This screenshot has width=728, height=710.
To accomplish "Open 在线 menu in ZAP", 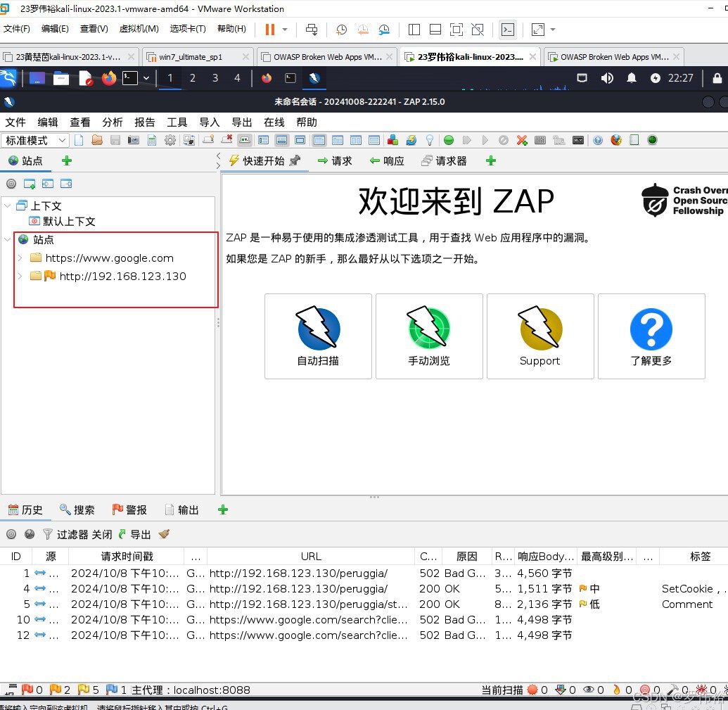I will pyautogui.click(x=274, y=122).
